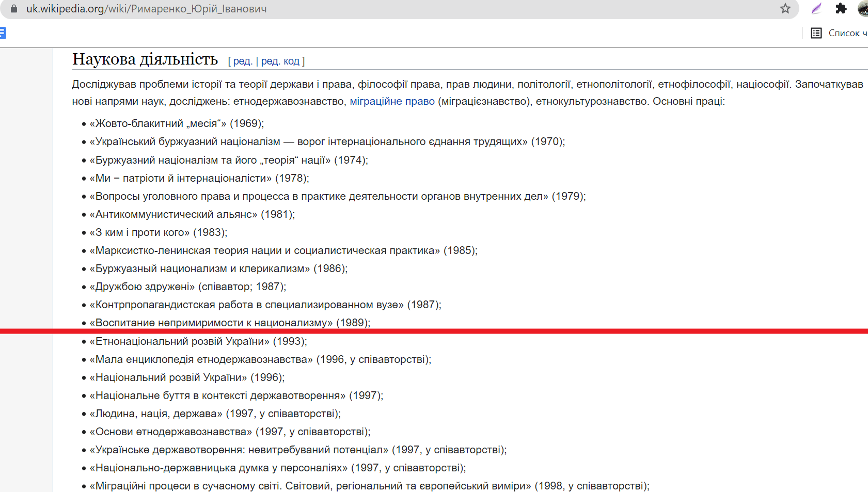
Task: Bookmark this page with the star icon
Action: click(785, 9)
